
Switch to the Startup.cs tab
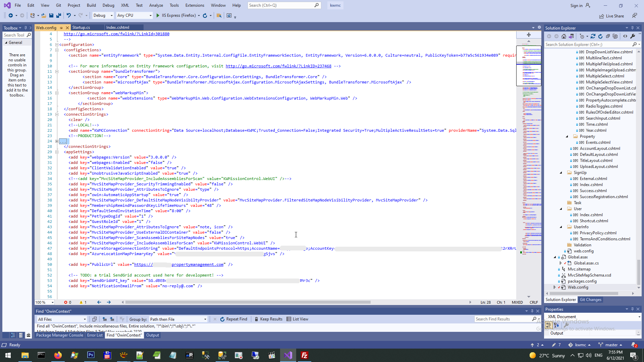(81, 27)
